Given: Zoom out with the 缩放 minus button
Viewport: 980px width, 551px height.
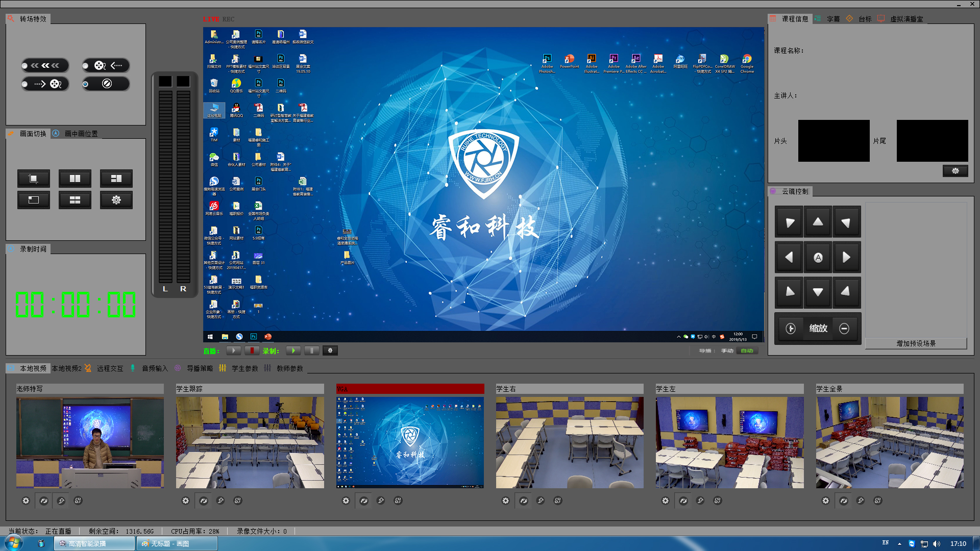Looking at the screenshot, I should 844,329.
